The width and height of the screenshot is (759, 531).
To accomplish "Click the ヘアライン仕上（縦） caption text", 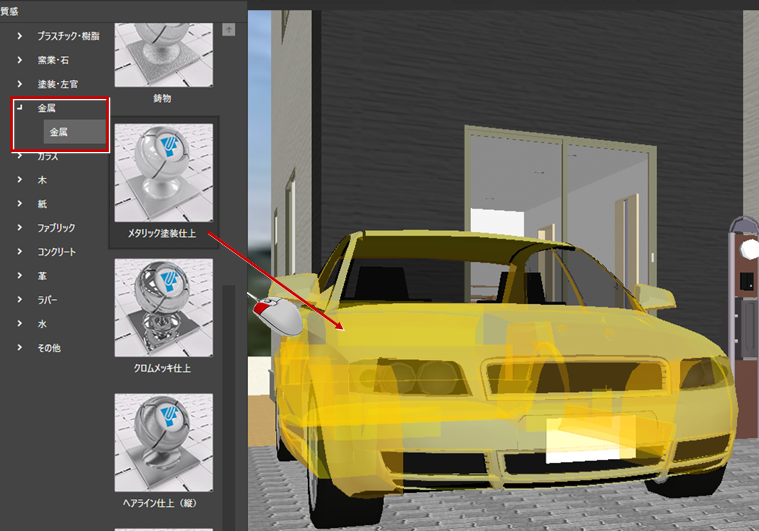I will 160,503.
